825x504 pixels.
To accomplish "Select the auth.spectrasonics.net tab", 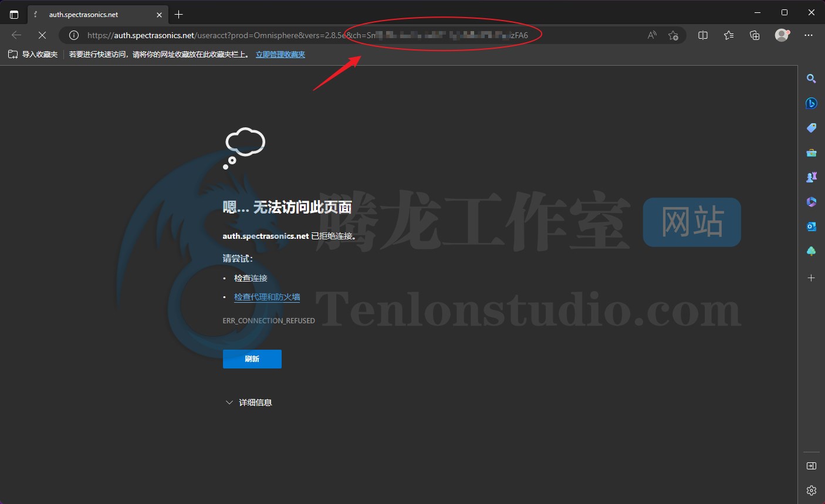I will click(98, 15).
